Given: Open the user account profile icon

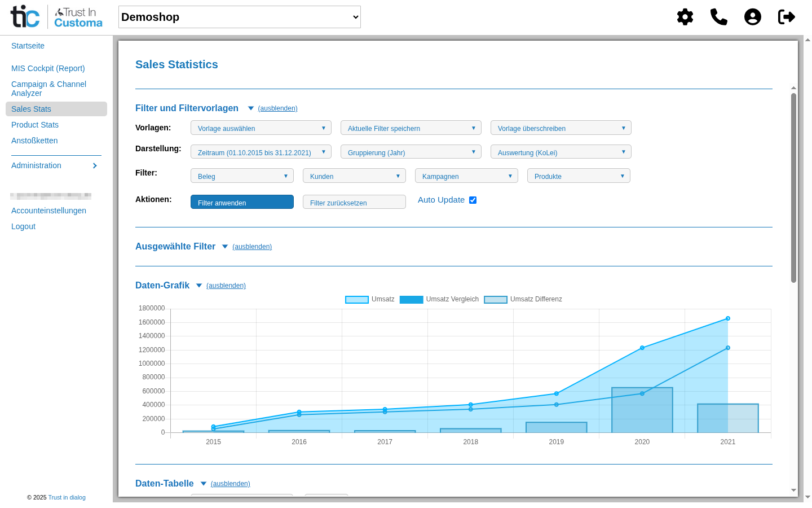Looking at the screenshot, I should click(x=753, y=17).
